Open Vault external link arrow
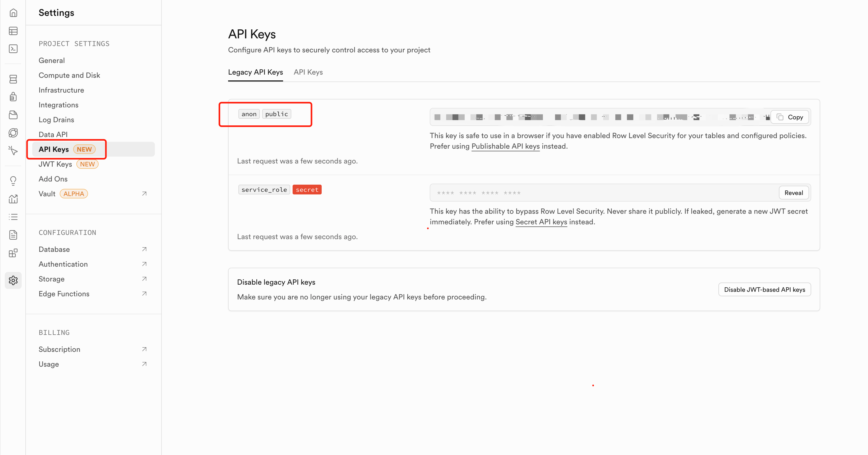The image size is (868, 455). (x=144, y=194)
